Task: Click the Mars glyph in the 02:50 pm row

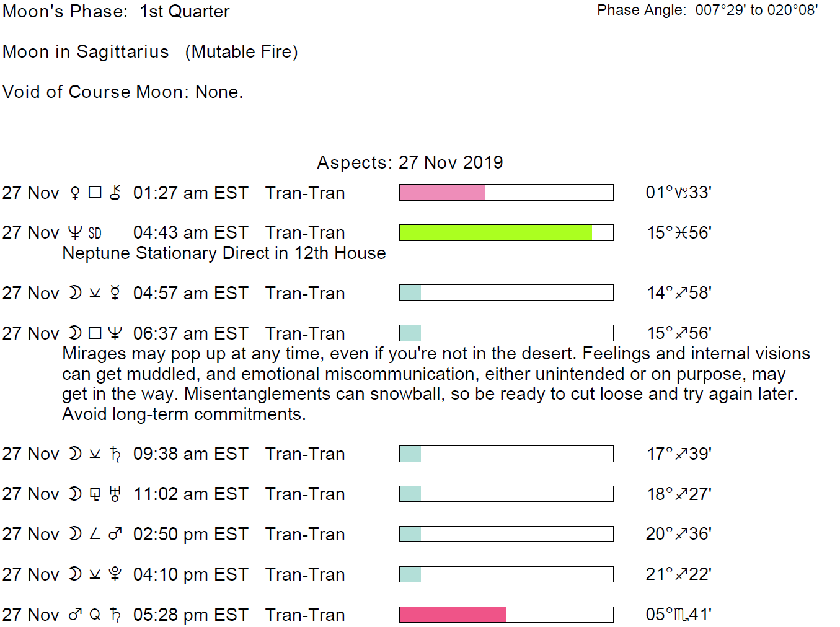Action: 115,534
